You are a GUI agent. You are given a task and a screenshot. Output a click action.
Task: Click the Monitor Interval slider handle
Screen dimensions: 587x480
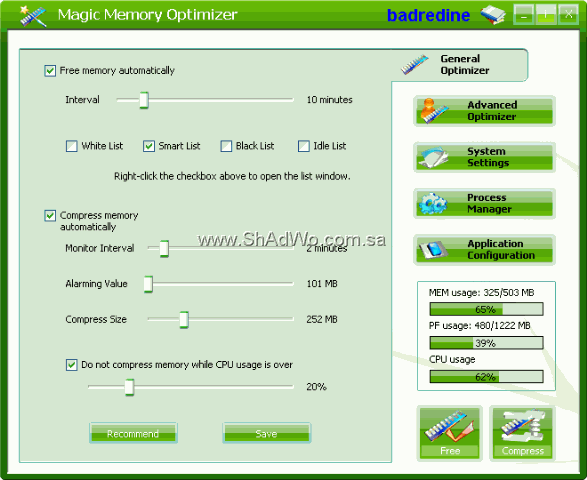coord(164,249)
